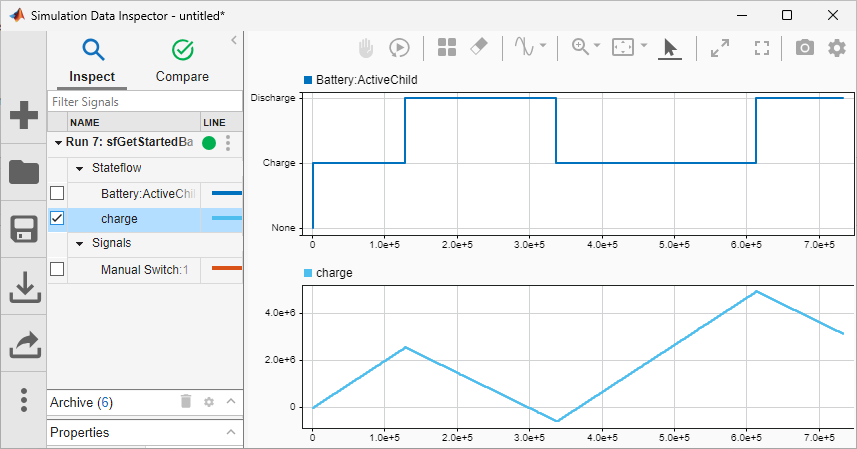Image resolution: width=857 pixels, height=449 pixels.
Task: Enable the Battery:ActiveChild signal checkbox
Action: (x=57, y=193)
